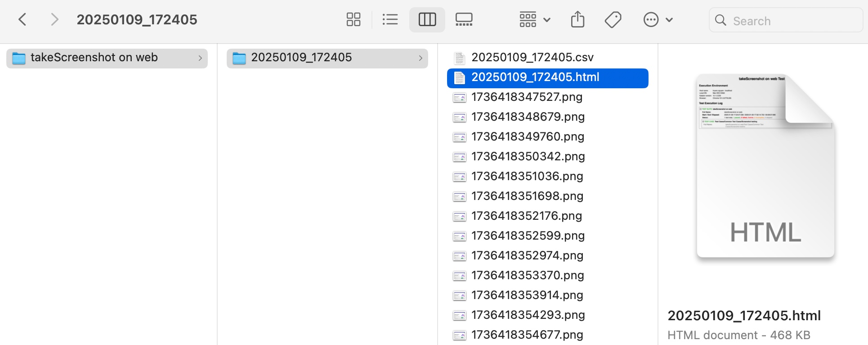Click the HTML file icon in the list

coord(459,78)
